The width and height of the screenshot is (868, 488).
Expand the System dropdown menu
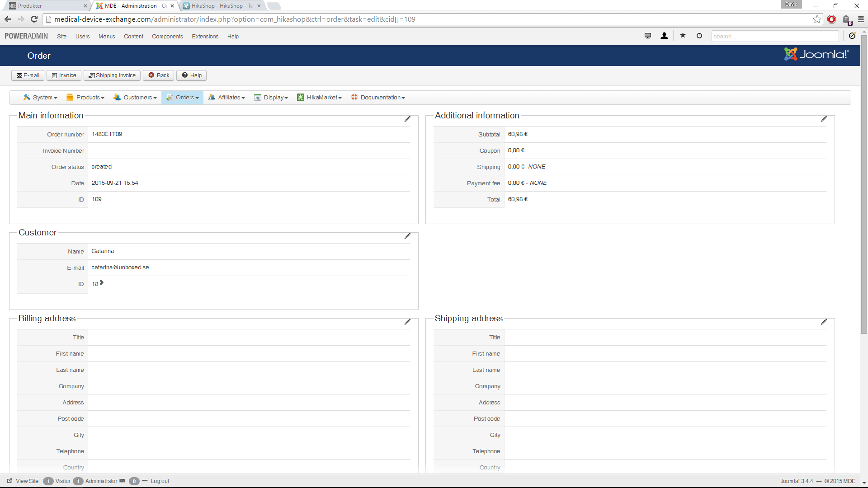point(40,98)
